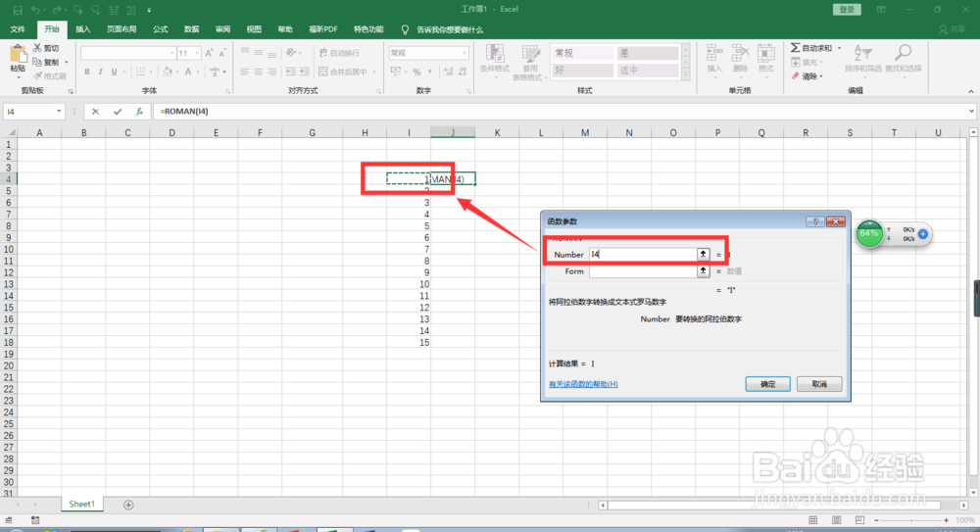The width and height of the screenshot is (980, 532).
Task: Click the zoom slider in status bar
Action: click(911, 520)
